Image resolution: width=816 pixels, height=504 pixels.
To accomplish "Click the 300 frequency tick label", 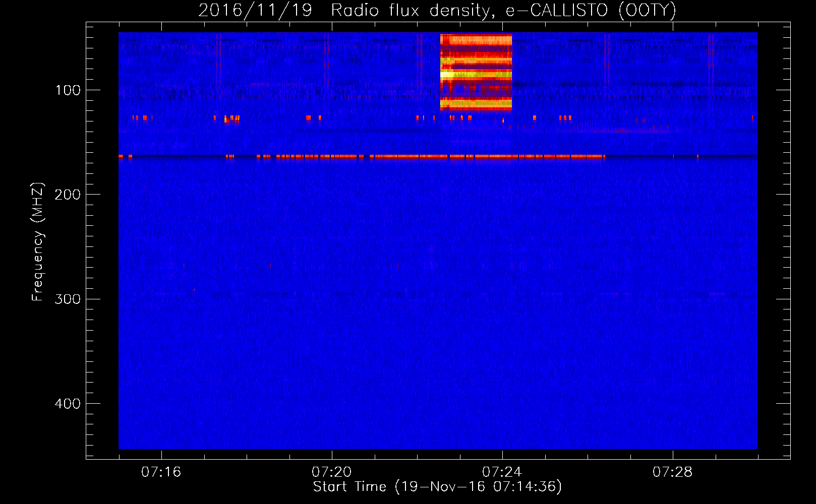I will tap(68, 299).
